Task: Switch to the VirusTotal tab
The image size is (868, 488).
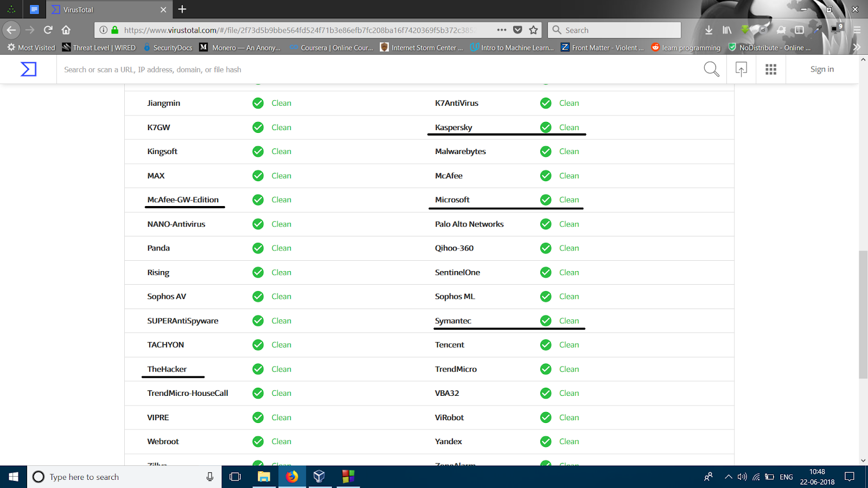Action: click(x=109, y=10)
